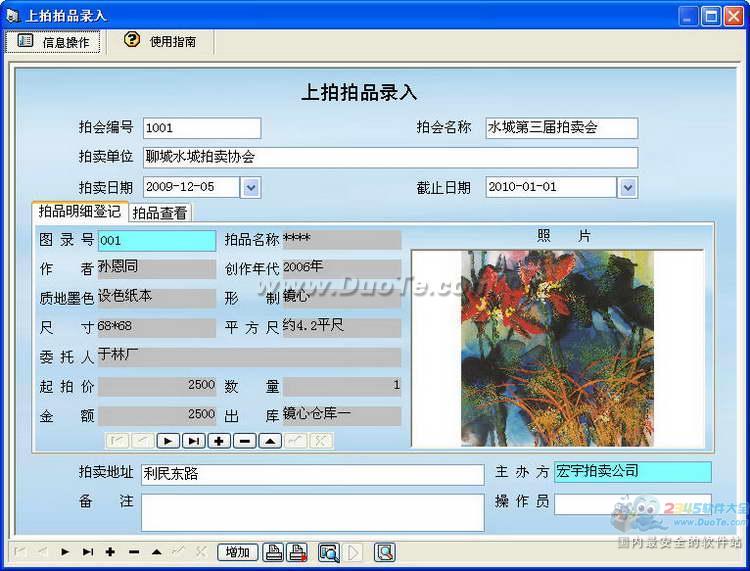Image resolution: width=750 pixels, height=571 pixels.
Task: Click next record arrow in item detail navigator
Action: pyautogui.click(x=168, y=440)
